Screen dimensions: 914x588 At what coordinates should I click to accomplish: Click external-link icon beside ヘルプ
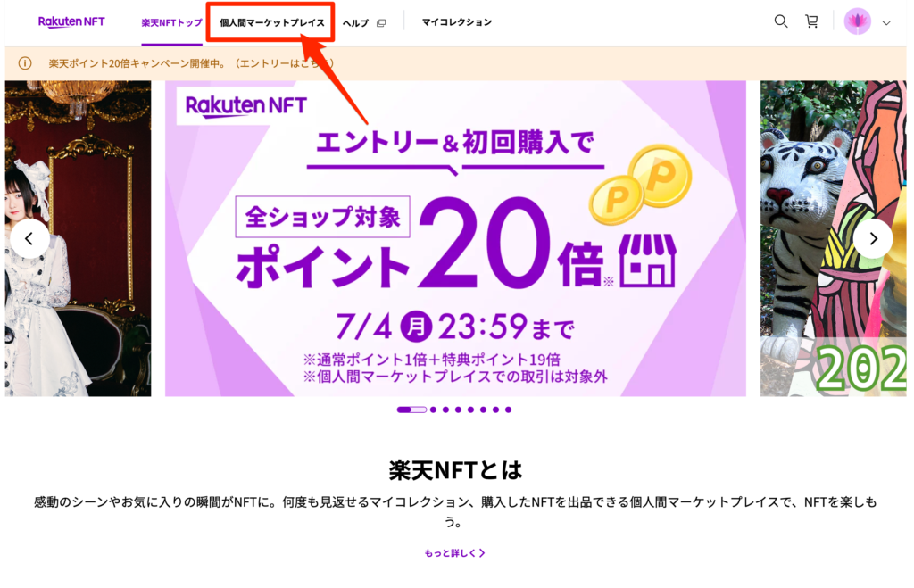click(x=381, y=23)
